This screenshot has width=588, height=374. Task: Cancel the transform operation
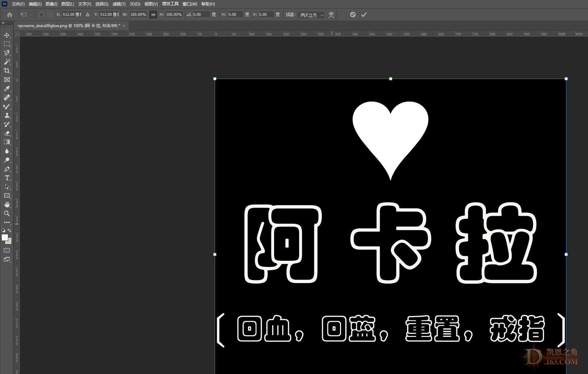click(353, 14)
